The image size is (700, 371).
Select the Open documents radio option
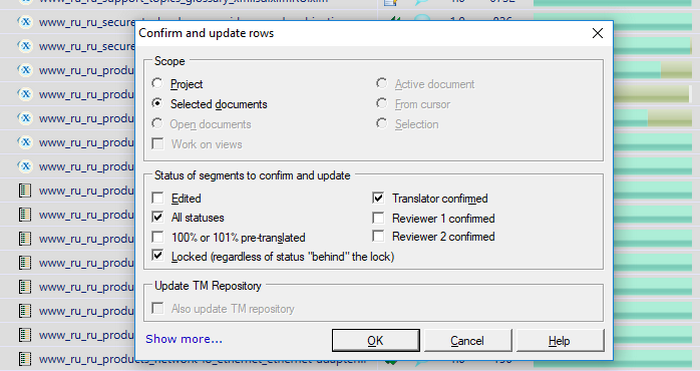[157, 124]
